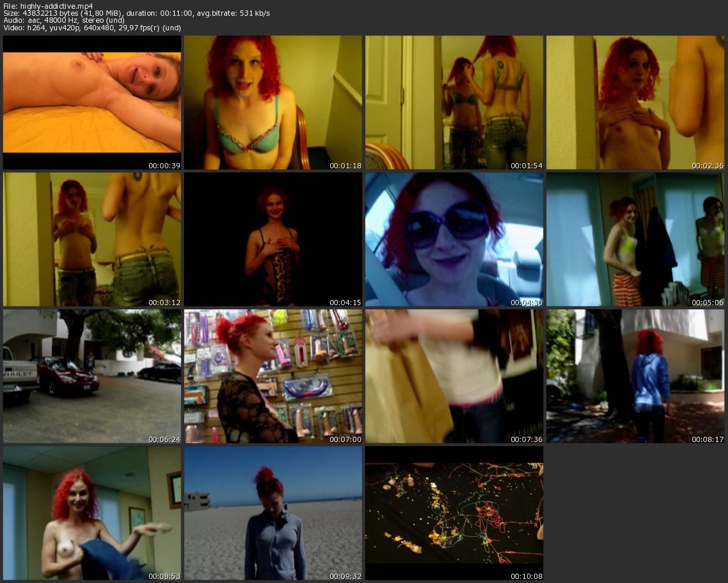Select the Video h264 stream info line
This screenshot has height=583, width=728.
pyautogui.click(x=92, y=27)
